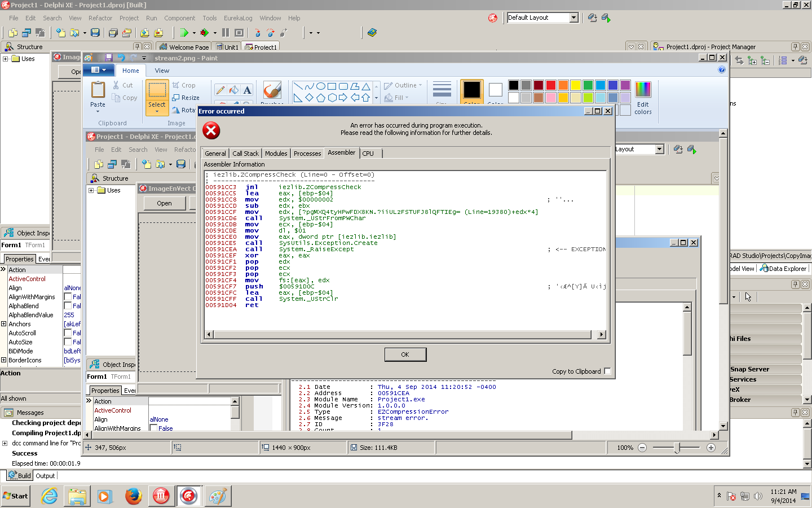Select the Output tab at bottom
Screen dimensions: 812x508
[45, 476]
